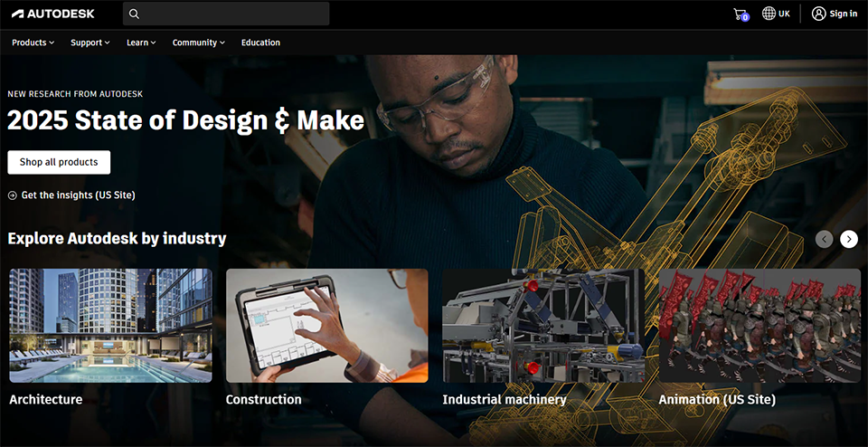
Task: Open the Education page
Action: 260,43
